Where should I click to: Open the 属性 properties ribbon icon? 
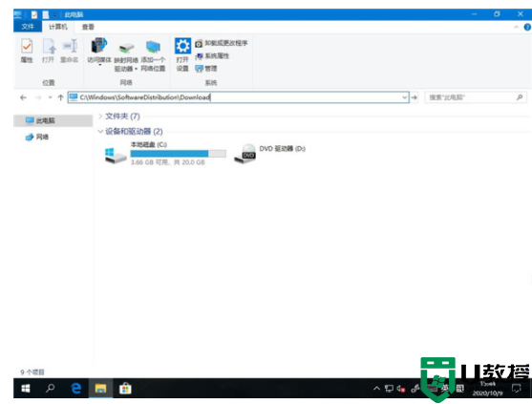(27, 51)
